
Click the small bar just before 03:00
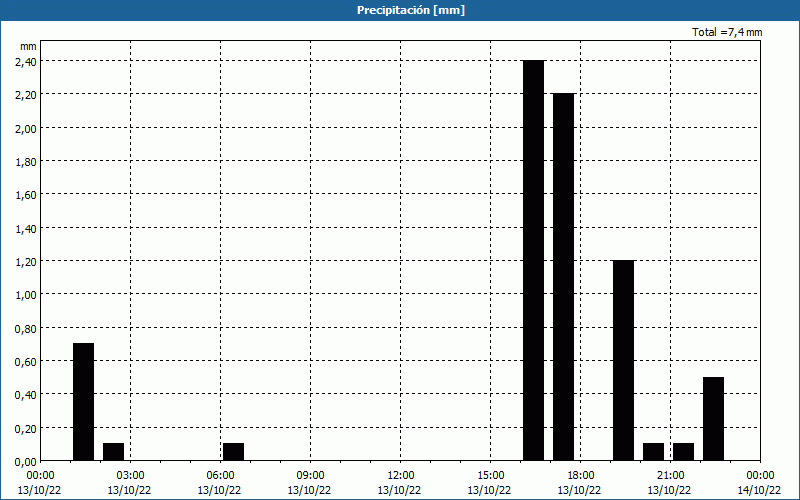tap(114, 452)
